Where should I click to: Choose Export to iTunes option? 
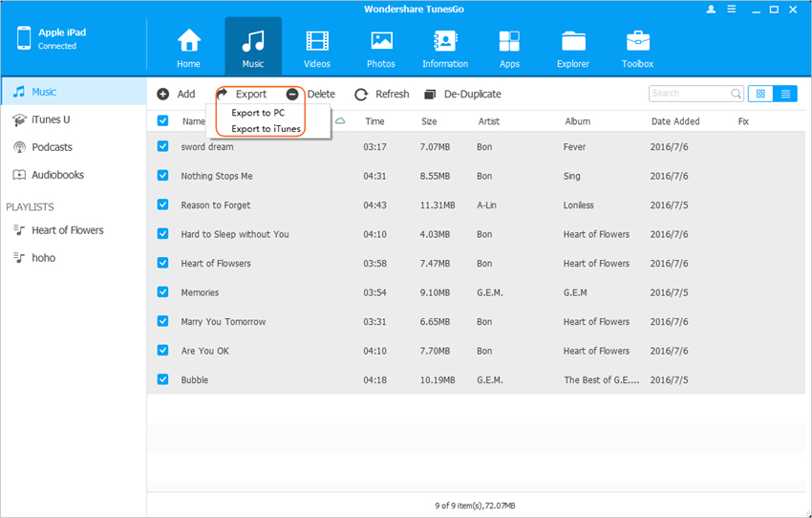click(266, 128)
